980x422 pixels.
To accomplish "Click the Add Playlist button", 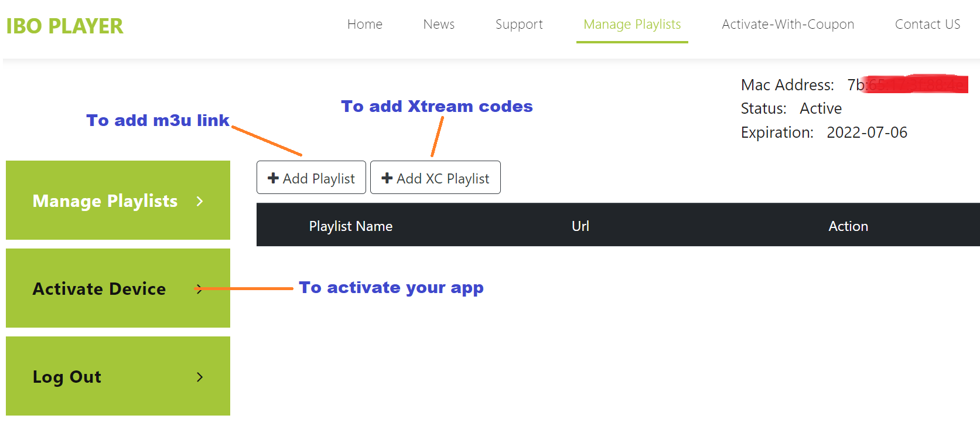I will [x=311, y=178].
